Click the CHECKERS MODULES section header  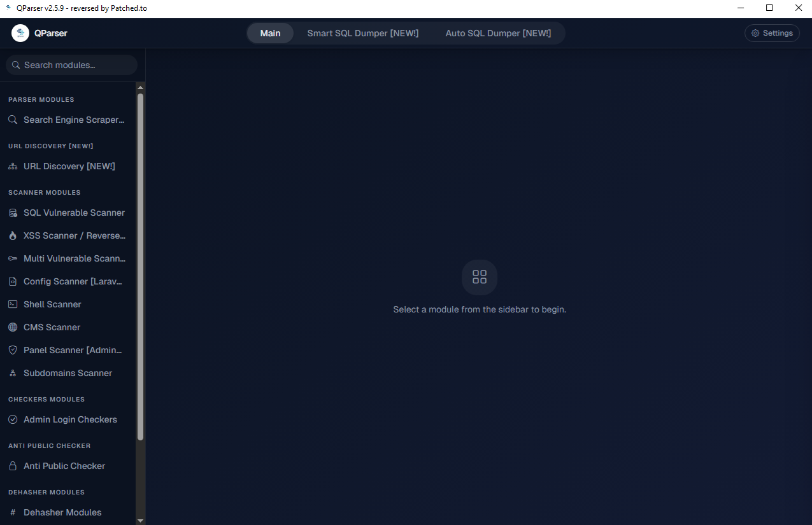click(46, 399)
